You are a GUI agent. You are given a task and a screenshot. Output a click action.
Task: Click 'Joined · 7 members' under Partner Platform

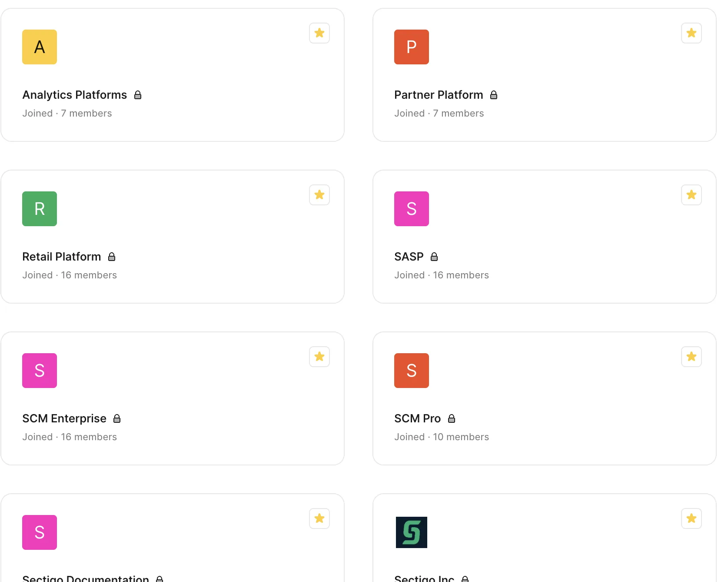[x=439, y=113]
